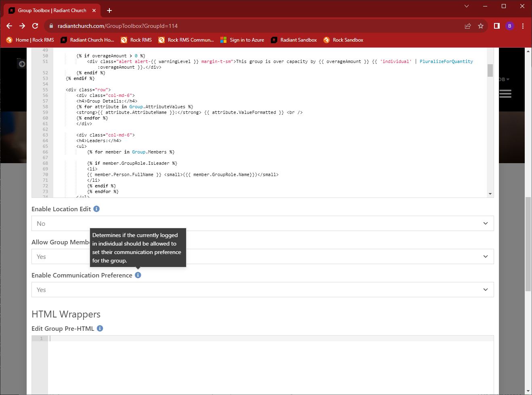Click the lock icon in address bar
Viewport: 532px width, 395px height.
[51, 26]
